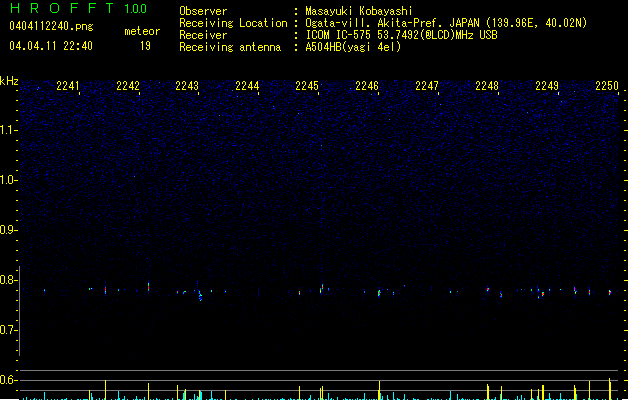Click the Receiver label
This screenshot has height=400, width=629.
203,35
